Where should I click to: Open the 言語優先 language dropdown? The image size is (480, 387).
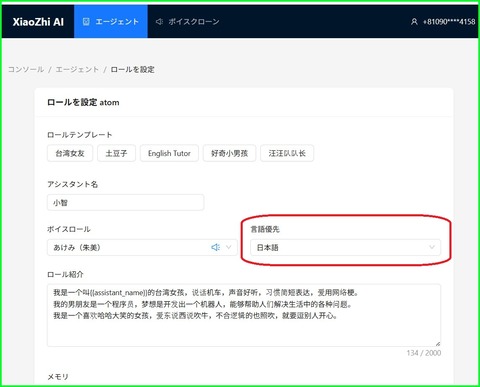pyautogui.click(x=346, y=247)
